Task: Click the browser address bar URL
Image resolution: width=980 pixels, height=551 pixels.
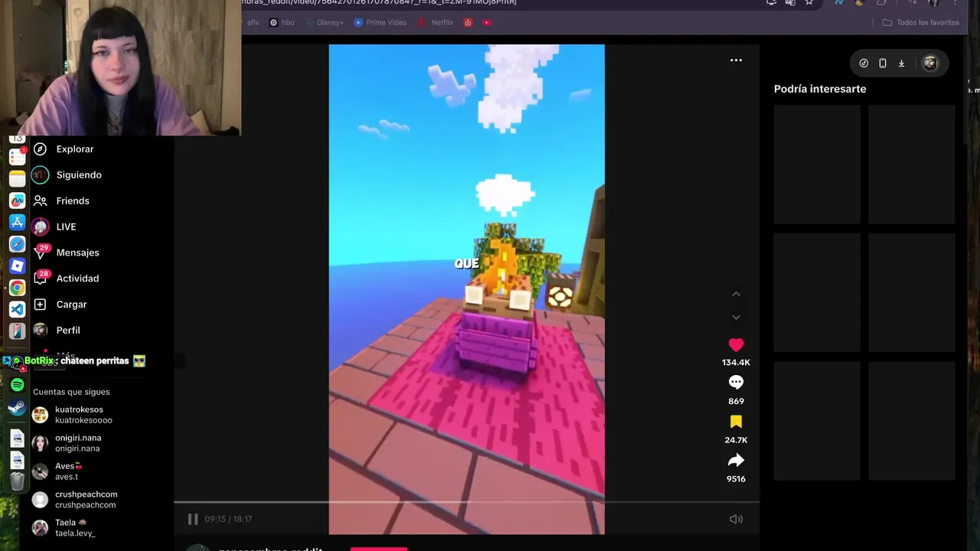Action: coord(379,2)
